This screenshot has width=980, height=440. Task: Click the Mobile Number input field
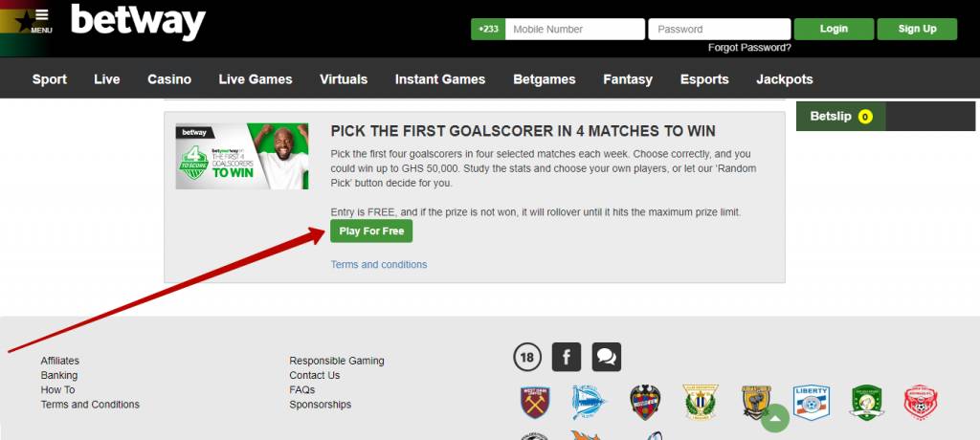575,29
